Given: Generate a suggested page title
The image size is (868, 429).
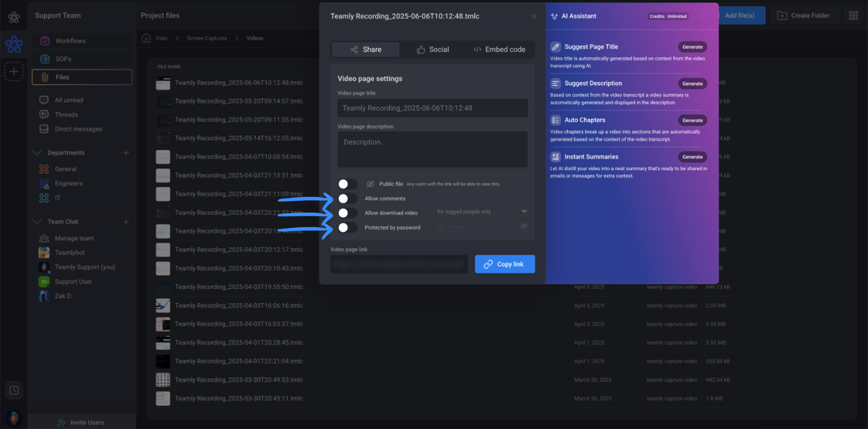Looking at the screenshot, I should tap(693, 47).
